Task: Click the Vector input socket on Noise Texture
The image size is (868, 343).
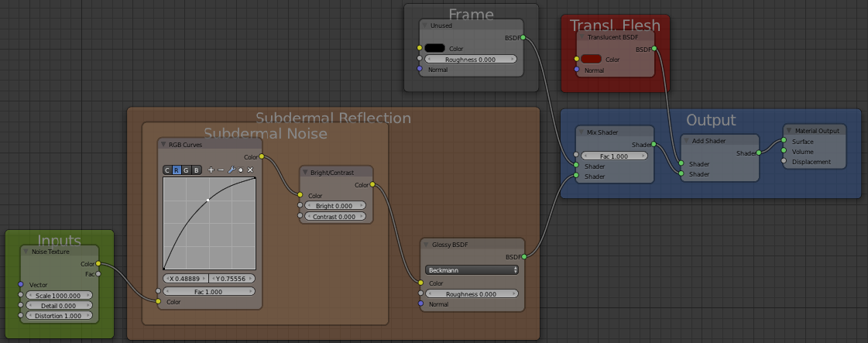Action: tap(21, 284)
